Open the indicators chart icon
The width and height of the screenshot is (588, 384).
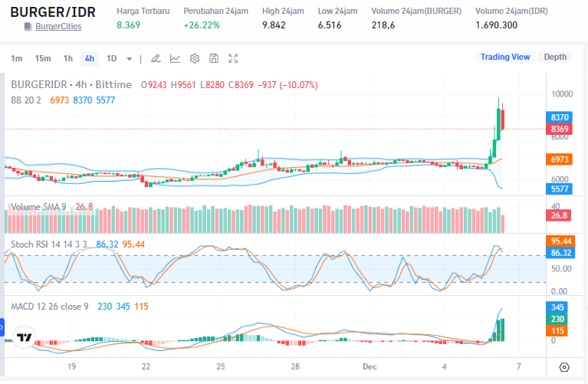175,58
